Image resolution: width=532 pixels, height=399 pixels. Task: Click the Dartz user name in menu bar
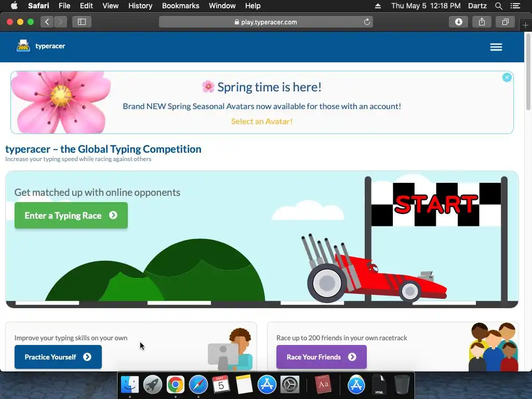477,6
